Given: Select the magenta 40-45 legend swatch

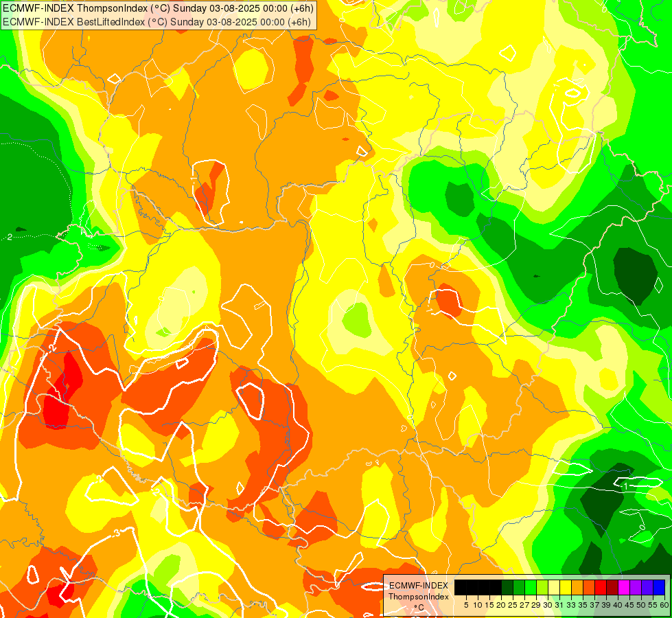Looking at the screenshot, I should 624,588.
